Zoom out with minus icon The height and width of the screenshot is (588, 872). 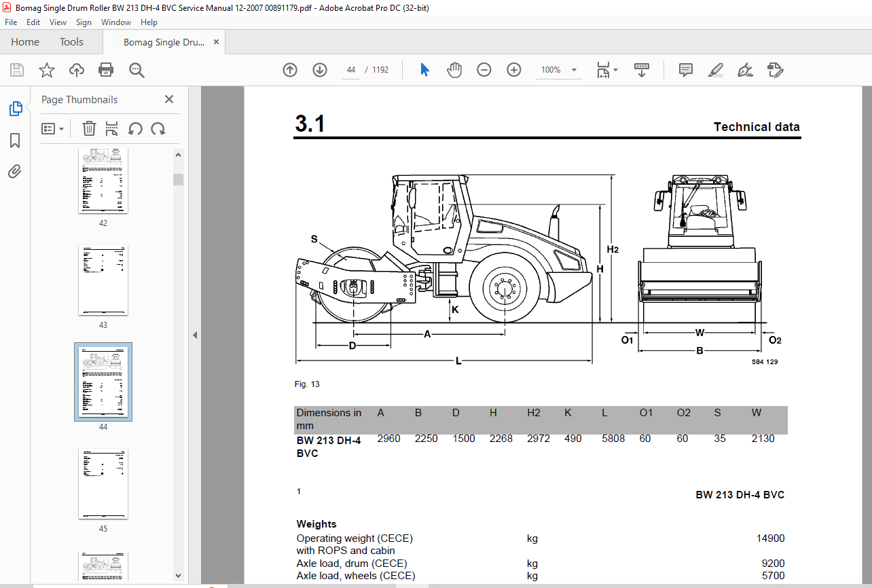coord(484,70)
